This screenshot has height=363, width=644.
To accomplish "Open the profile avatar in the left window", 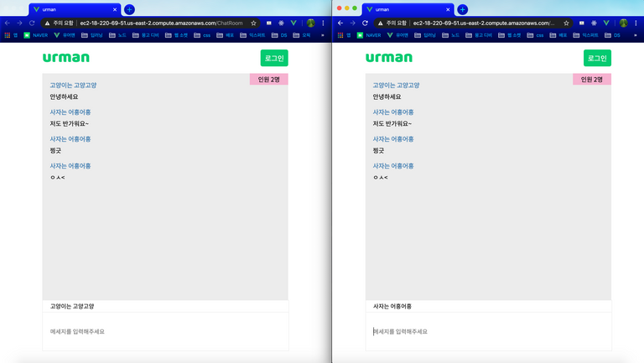I will (311, 23).
